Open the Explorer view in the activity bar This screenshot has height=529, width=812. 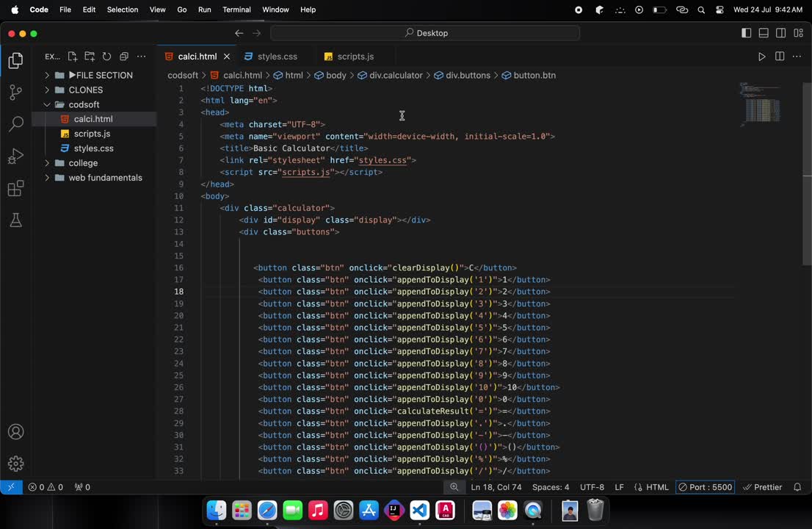pos(15,61)
